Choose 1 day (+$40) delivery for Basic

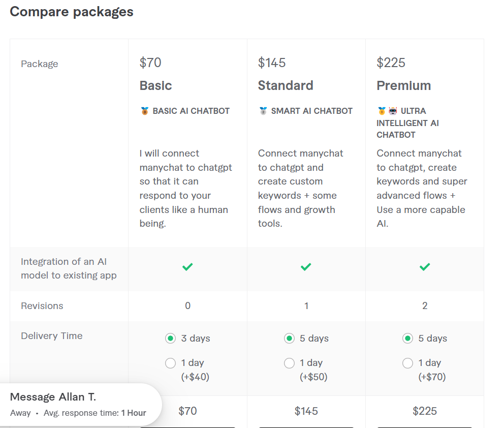170,363
